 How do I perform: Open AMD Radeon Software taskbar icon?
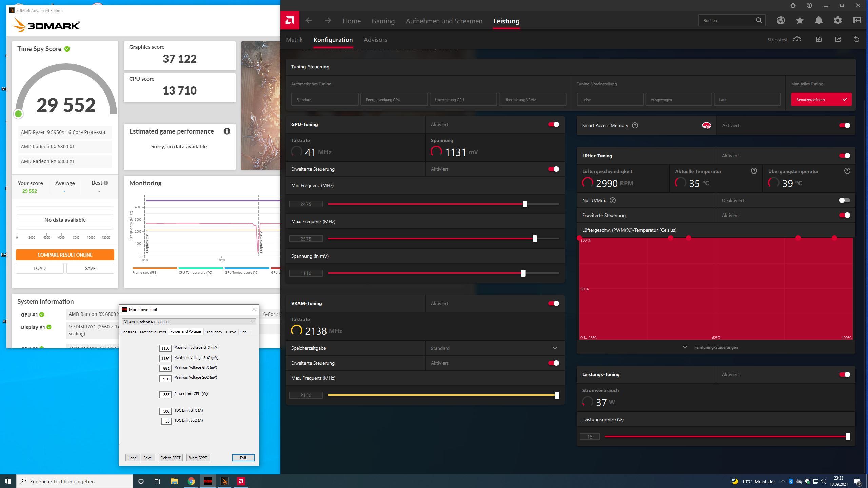point(241,481)
